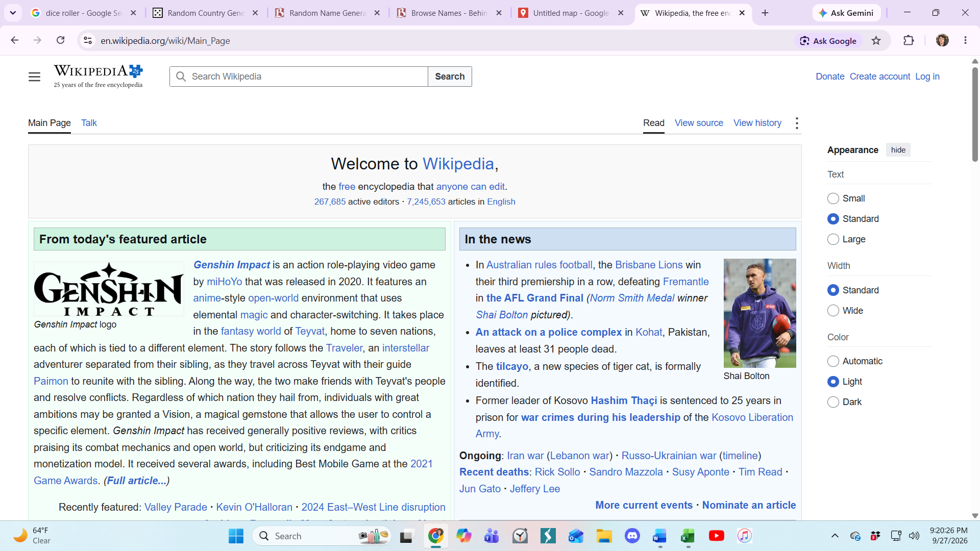The image size is (980, 551).
Task: Open site information icon in address bar
Action: pos(88,40)
